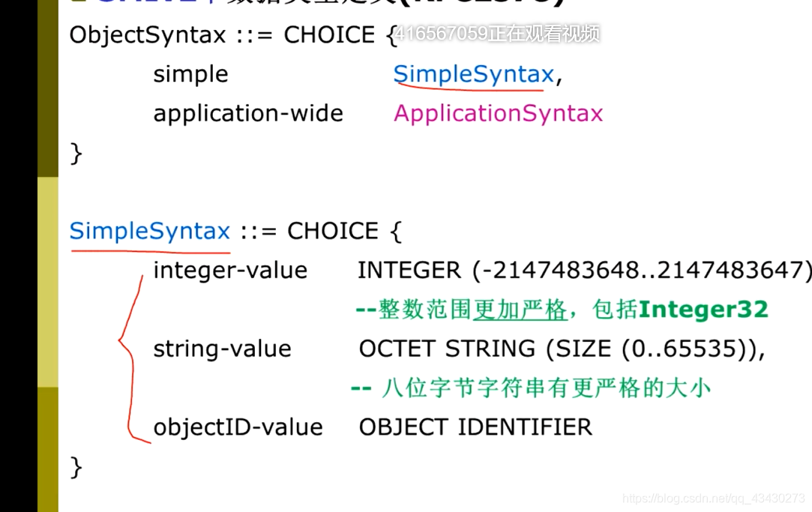The width and height of the screenshot is (812, 512).
Task: Click the blue SimpleSyntax definition heading
Action: click(150, 231)
